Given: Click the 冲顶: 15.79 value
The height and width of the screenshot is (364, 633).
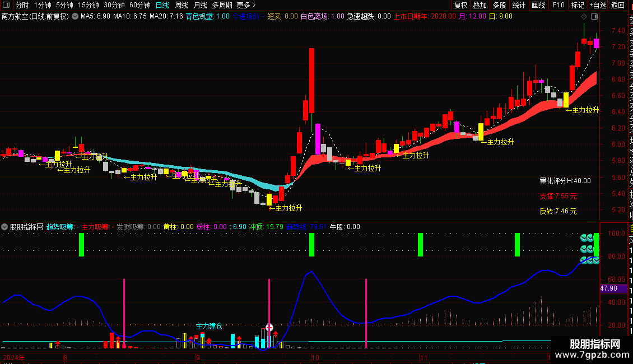Looking at the screenshot, I should point(267,227).
